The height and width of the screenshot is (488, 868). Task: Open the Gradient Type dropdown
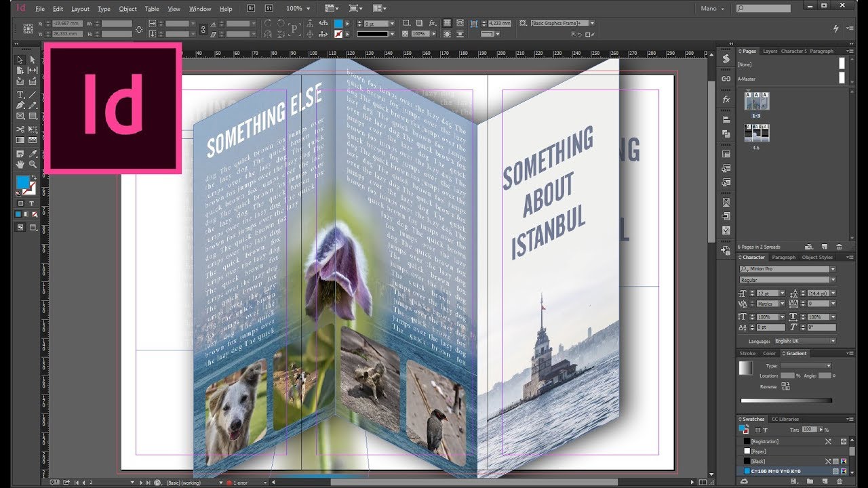point(806,365)
